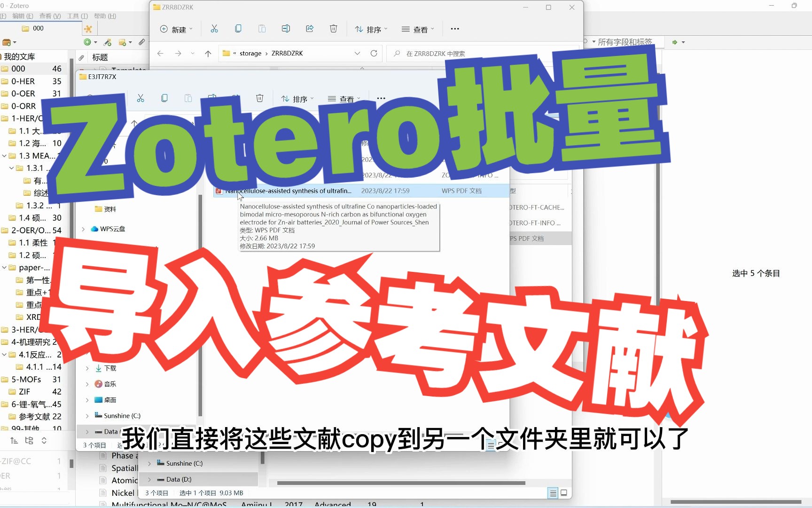Click Copy icon in E3JT7R7X window toolbar
This screenshot has width=812, height=508.
(164, 98)
